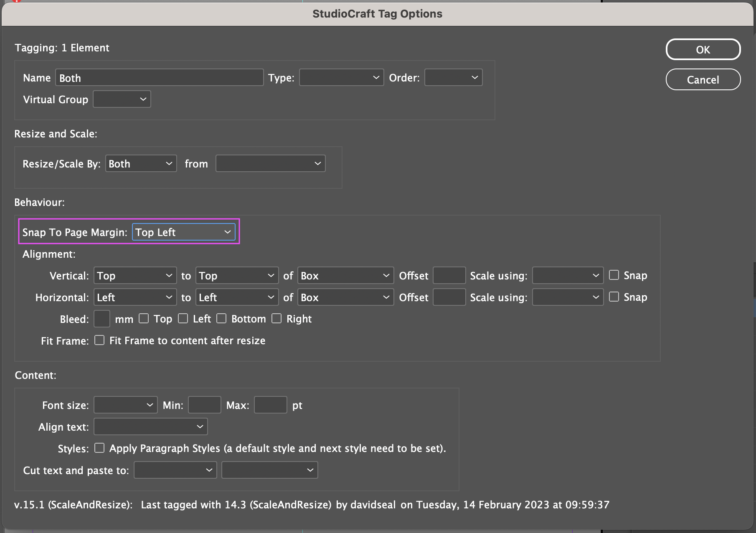The width and height of the screenshot is (756, 533).
Task: Open first Cut text and paste to dropdown
Action: click(175, 470)
